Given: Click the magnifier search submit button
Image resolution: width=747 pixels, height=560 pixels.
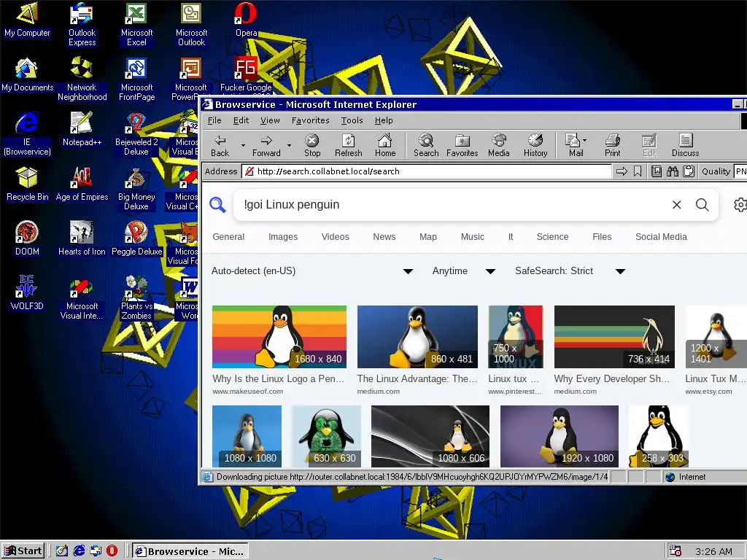Looking at the screenshot, I should pos(703,205).
